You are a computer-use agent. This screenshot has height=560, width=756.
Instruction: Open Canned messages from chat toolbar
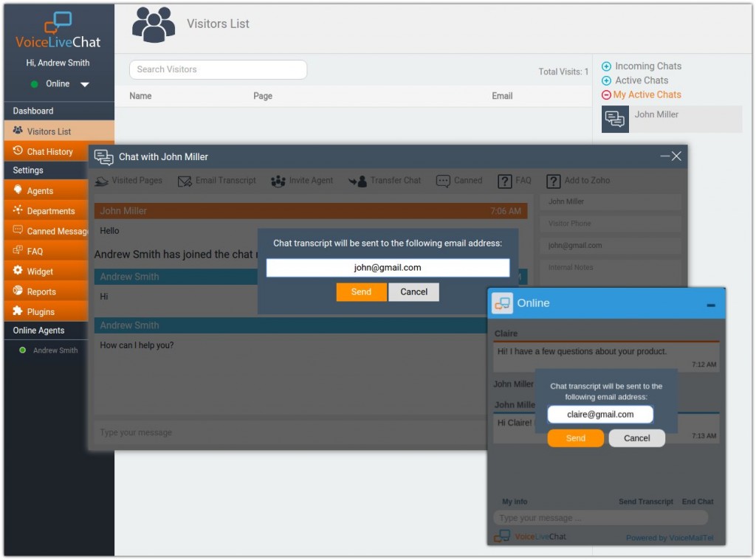pos(443,181)
